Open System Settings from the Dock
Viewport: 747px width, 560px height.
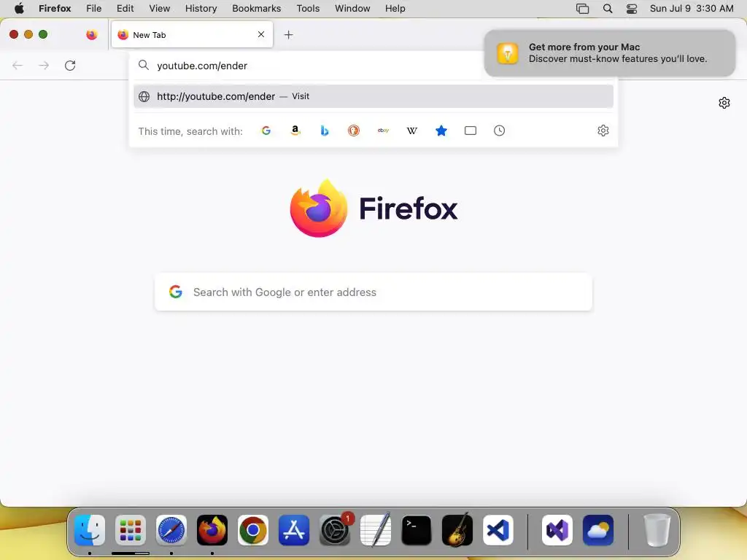(335, 530)
